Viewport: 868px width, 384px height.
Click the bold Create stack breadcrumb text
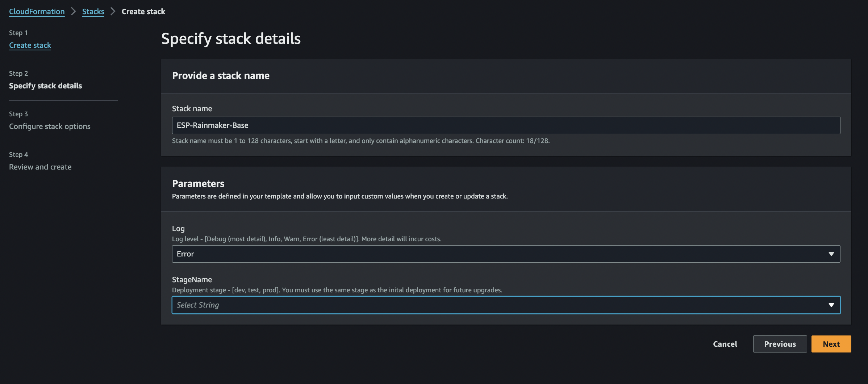click(143, 12)
